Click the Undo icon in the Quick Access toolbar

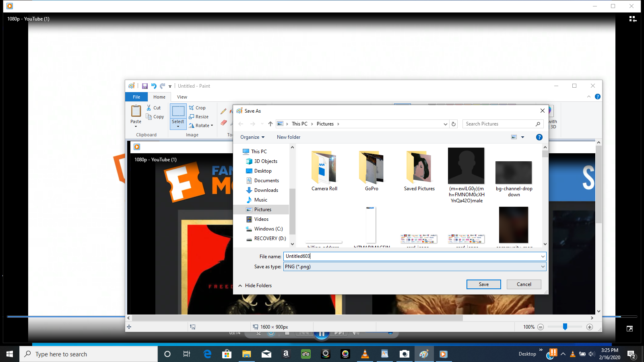[153, 86]
